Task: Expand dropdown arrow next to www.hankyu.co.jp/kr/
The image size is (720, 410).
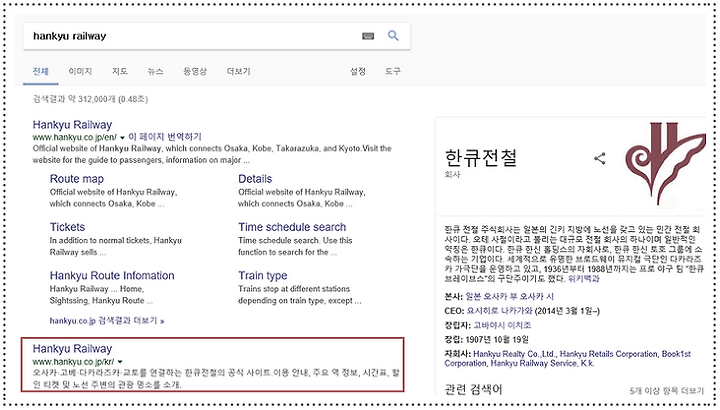Action: pyautogui.click(x=120, y=362)
